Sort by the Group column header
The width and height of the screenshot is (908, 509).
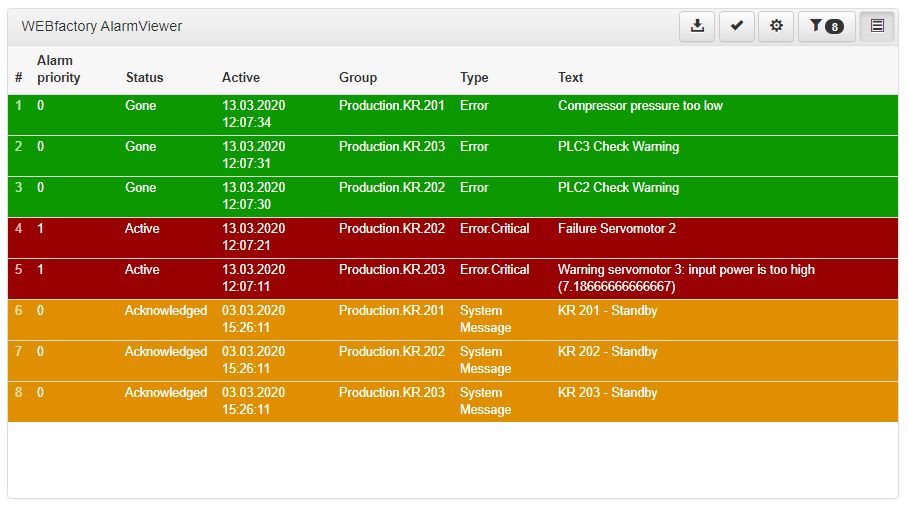(358, 78)
